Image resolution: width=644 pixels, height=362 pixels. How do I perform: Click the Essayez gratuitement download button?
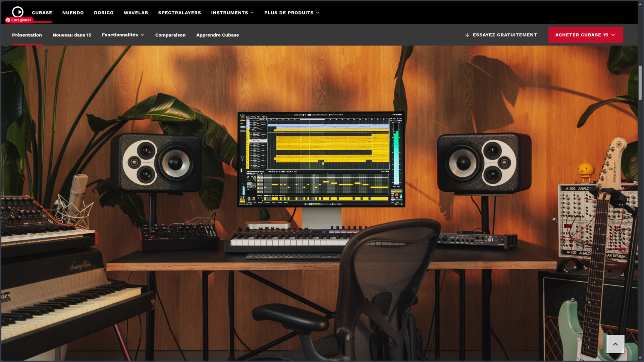click(501, 35)
